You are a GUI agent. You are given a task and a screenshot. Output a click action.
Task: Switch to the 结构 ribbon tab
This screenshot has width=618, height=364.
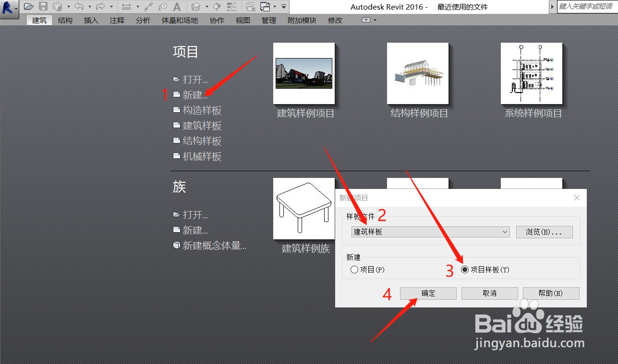(x=65, y=20)
